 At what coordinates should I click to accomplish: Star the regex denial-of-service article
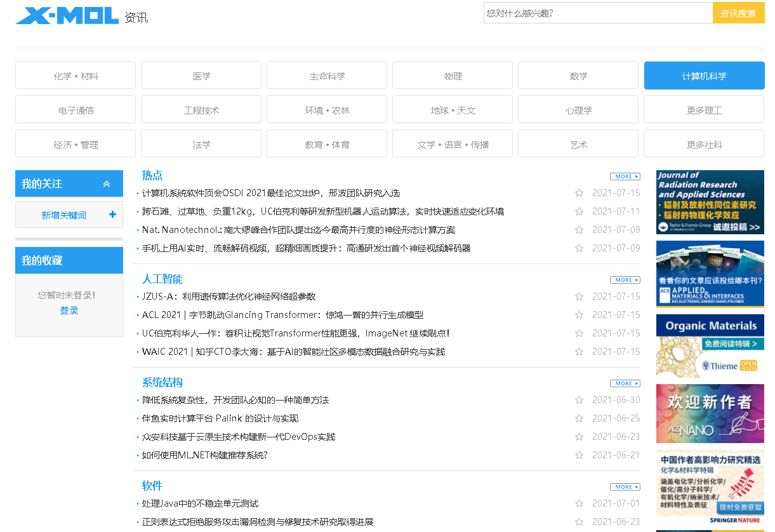pos(579,522)
